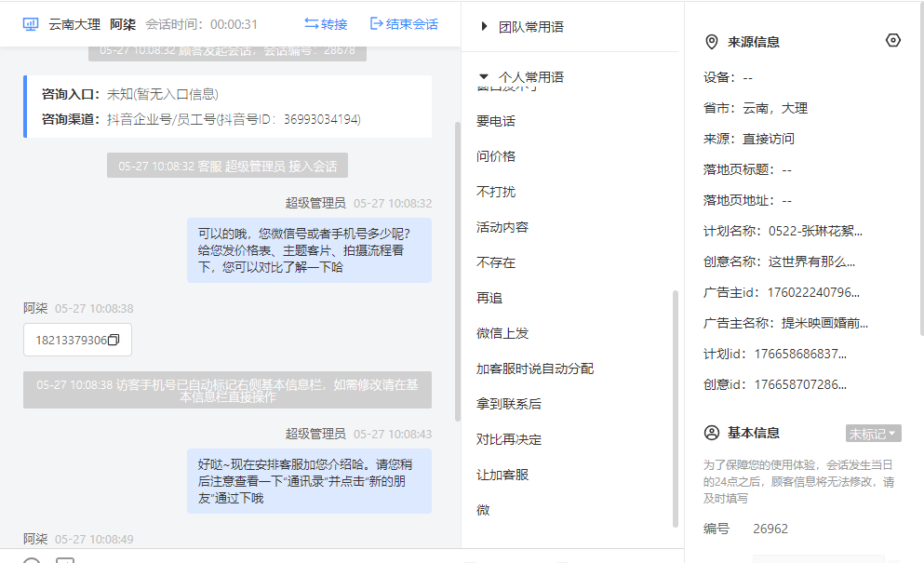This screenshot has height=563, width=924.
Task: Click the 省市 value 云南，大理
Action: (775, 109)
